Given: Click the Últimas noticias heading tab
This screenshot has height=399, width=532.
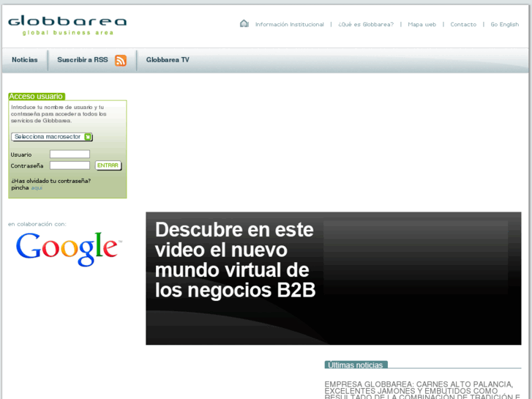Looking at the screenshot, I should (x=356, y=365).
